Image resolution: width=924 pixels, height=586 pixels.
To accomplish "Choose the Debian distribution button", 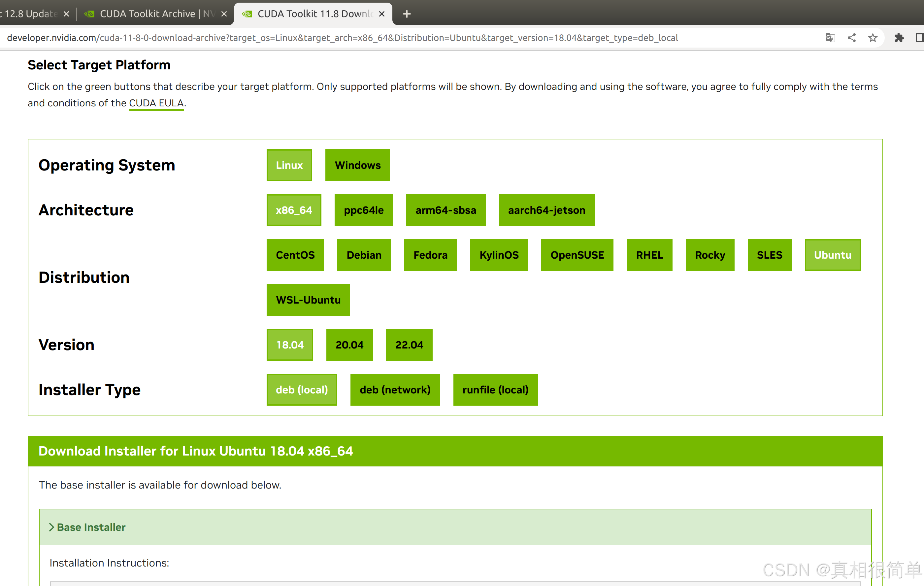I will pos(364,255).
